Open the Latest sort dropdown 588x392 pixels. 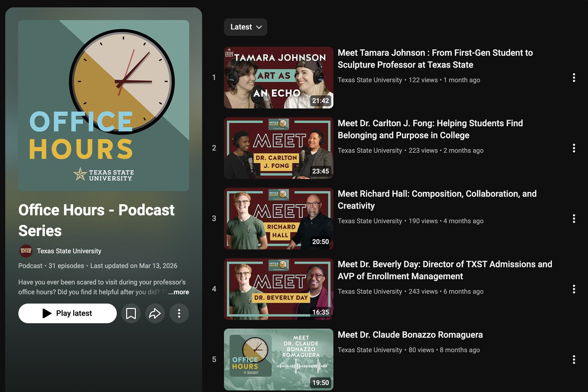[x=245, y=27]
